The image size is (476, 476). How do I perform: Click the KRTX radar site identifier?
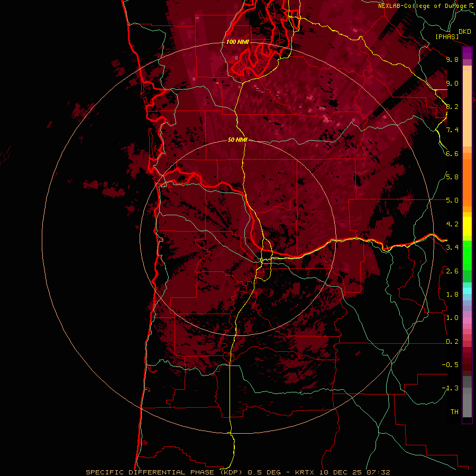coord(306,472)
